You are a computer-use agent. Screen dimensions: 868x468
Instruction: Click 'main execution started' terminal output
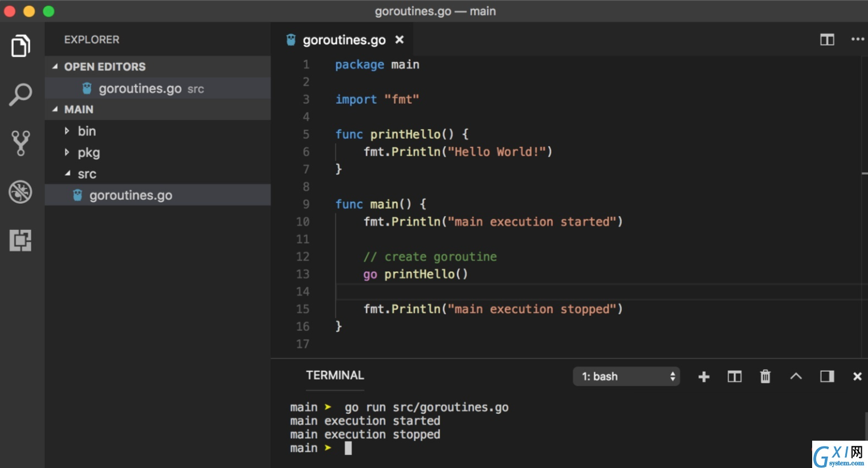pos(365,421)
